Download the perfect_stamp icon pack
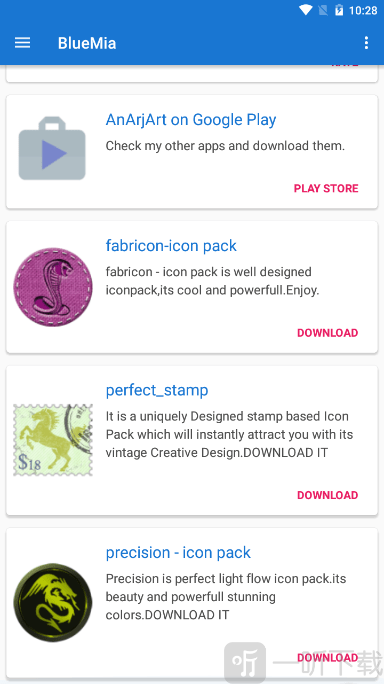This screenshot has height=684, width=384. click(x=327, y=495)
